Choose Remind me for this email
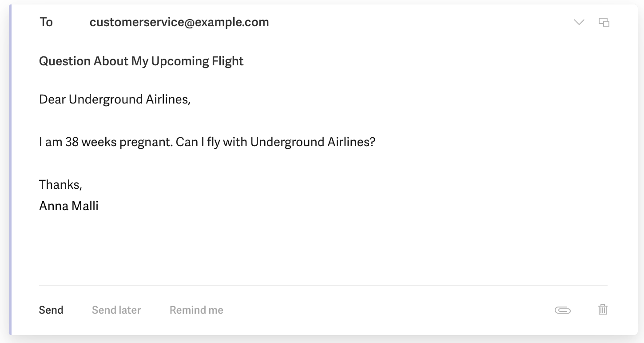This screenshot has width=644, height=343. [x=196, y=310]
